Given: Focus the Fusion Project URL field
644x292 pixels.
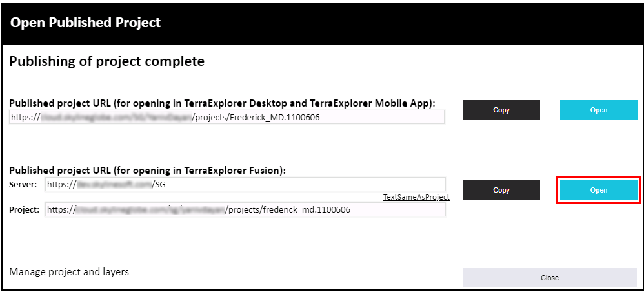Looking at the screenshot, I should click(x=245, y=210).
